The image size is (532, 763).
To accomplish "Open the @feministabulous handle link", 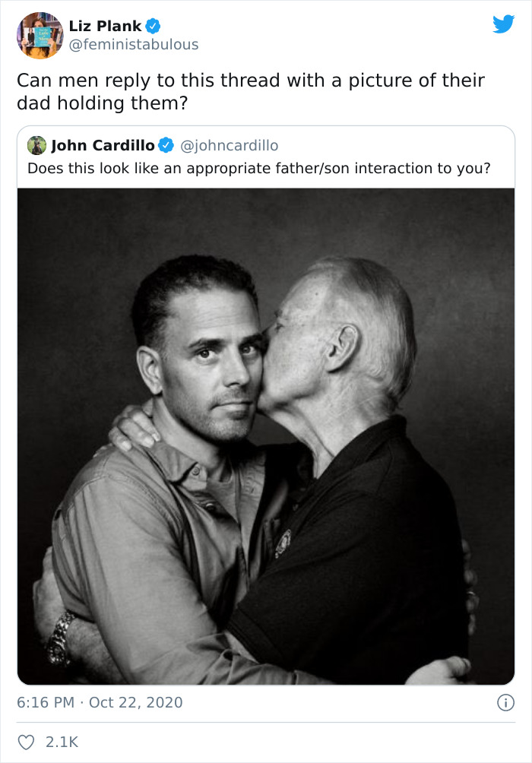I will coord(134,44).
